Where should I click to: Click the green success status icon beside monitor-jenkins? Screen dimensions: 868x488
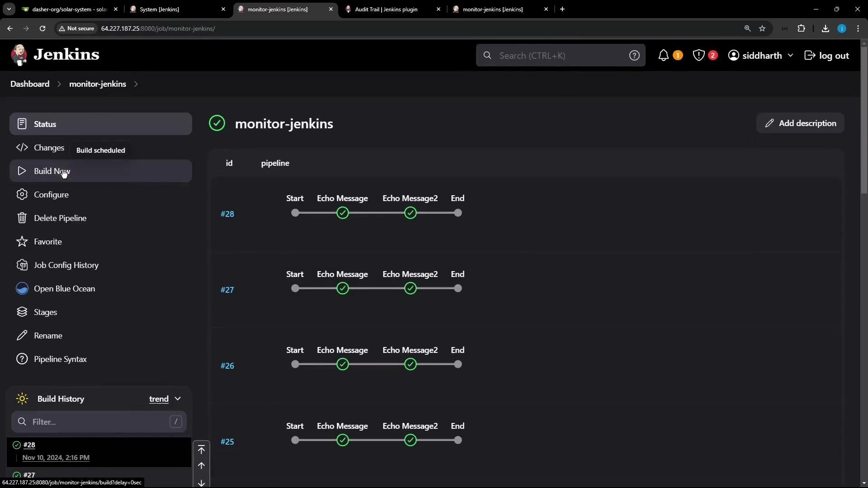217,123
